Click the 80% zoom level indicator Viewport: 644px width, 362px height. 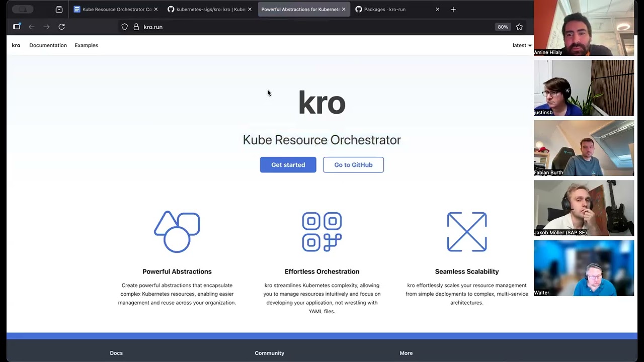tap(503, 27)
